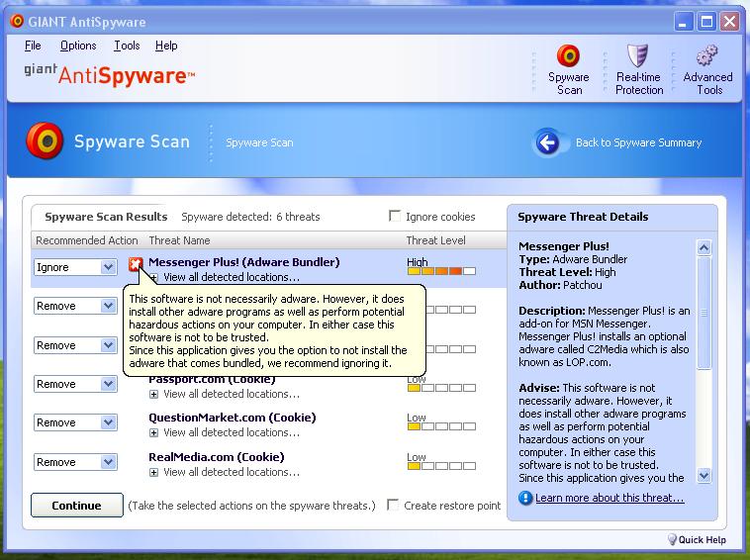Expand detected locations for Passport.com
The image size is (750, 560).
153,395
